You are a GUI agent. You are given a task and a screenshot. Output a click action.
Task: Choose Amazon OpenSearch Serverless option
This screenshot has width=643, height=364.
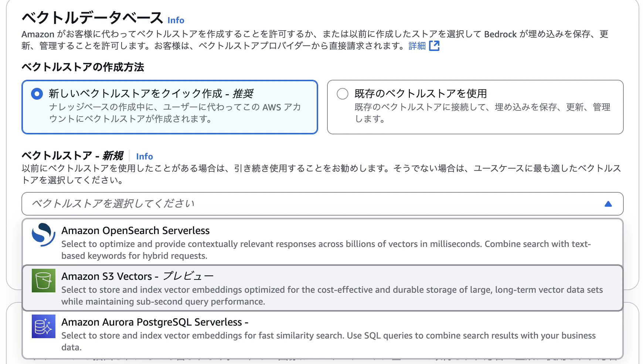click(x=323, y=242)
